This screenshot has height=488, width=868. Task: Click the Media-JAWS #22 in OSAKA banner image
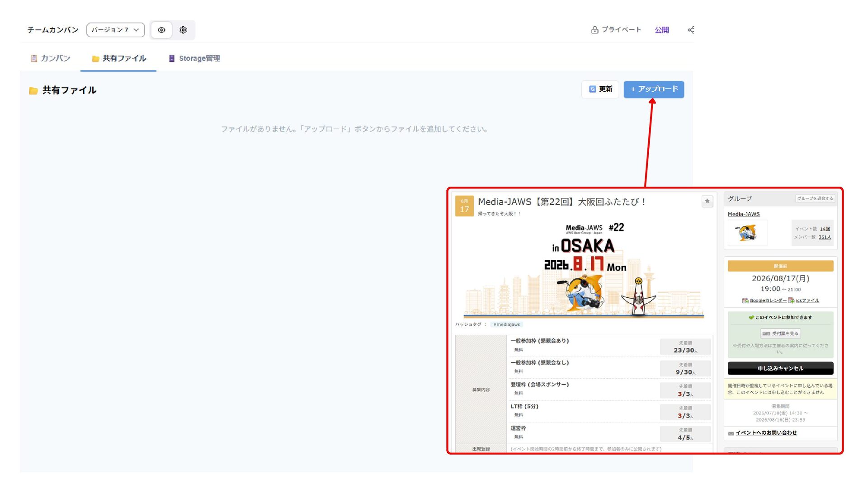(584, 270)
